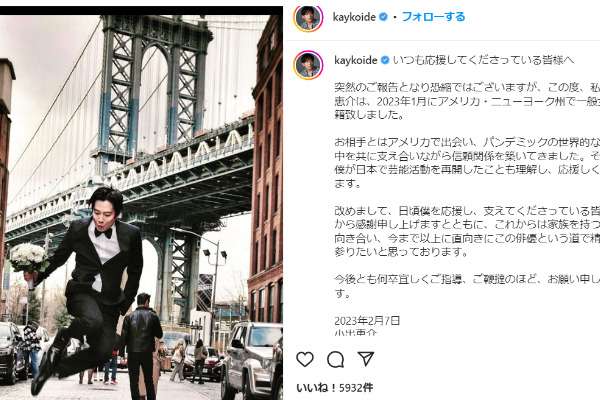Click the closing line 今後とも何卒宜しく
The image size is (600, 400).
[x=467, y=286]
